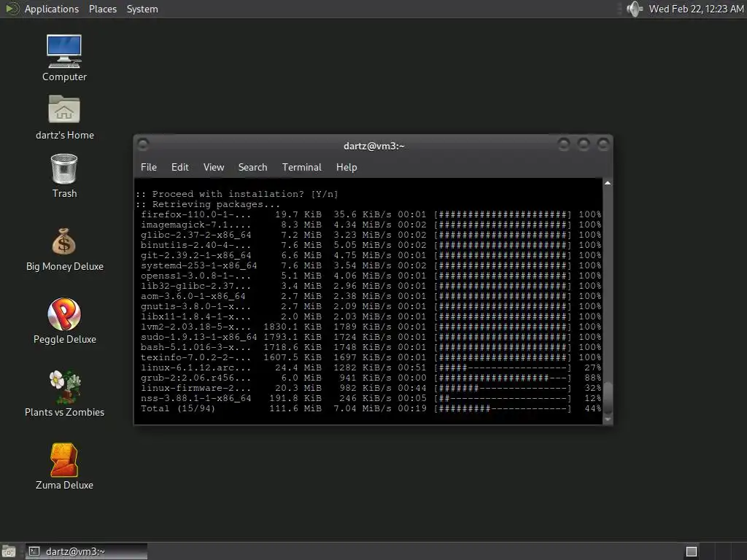This screenshot has width=747, height=560.
Task: Minimize the terminal window
Action: [564, 144]
